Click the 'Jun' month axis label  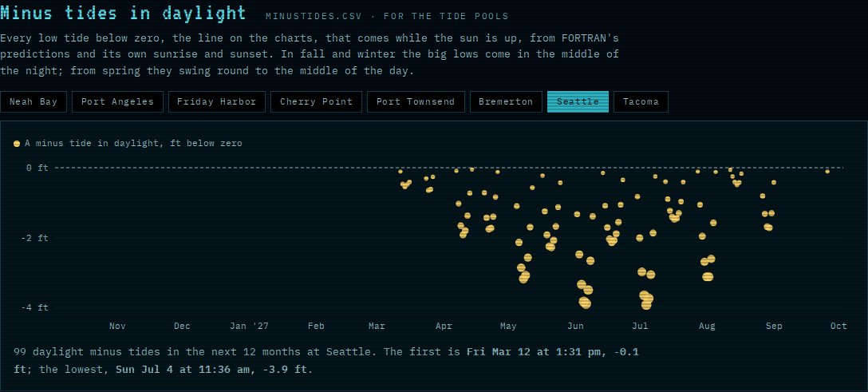(575, 326)
